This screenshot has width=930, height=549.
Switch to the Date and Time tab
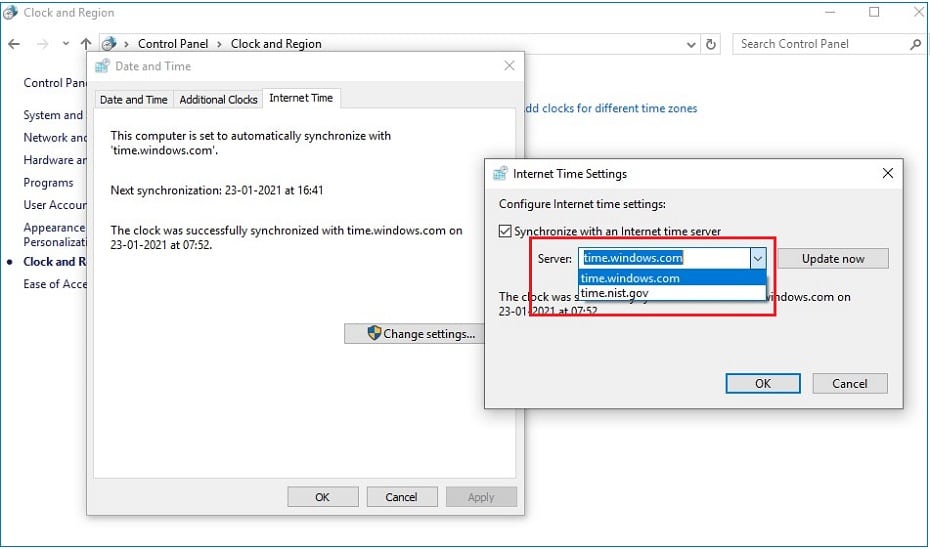pyautogui.click(x=133, y=100)
